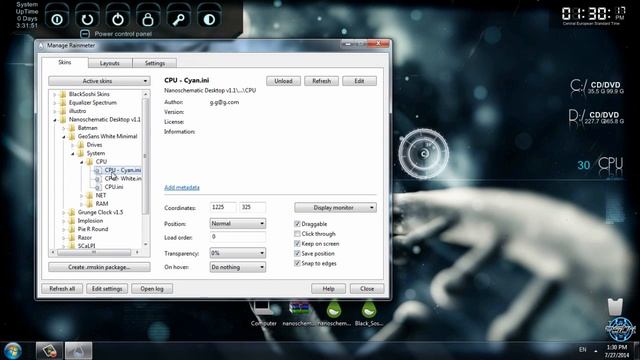Toggle the Keep on screen checkbox
The height and width of the screenshot is (360, 640).
(x=297, y=244)
